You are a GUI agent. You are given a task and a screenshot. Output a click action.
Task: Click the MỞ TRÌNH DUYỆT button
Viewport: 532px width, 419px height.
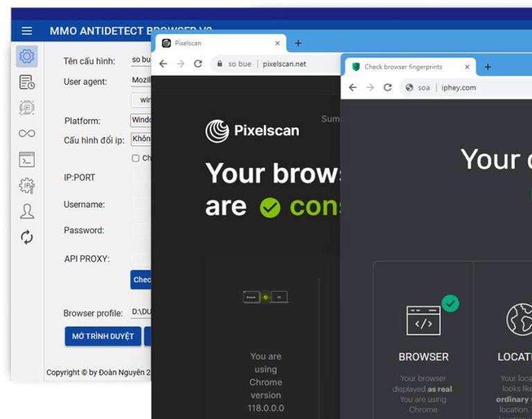point(103,336)
